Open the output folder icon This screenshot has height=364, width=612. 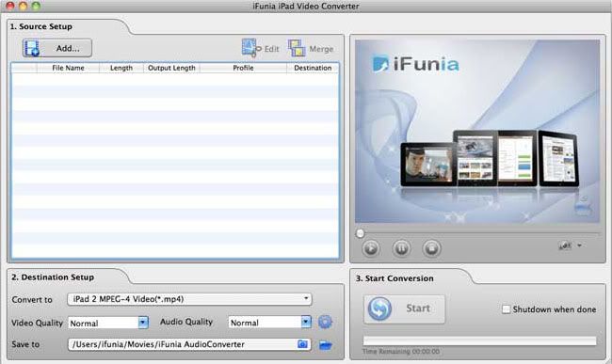pos(325,345)
